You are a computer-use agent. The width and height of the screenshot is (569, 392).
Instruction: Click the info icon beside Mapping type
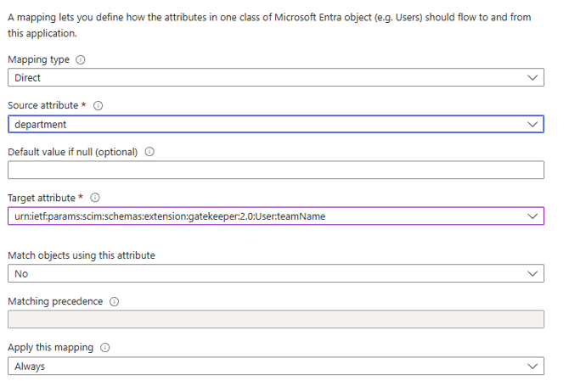(x=81, y=60)
